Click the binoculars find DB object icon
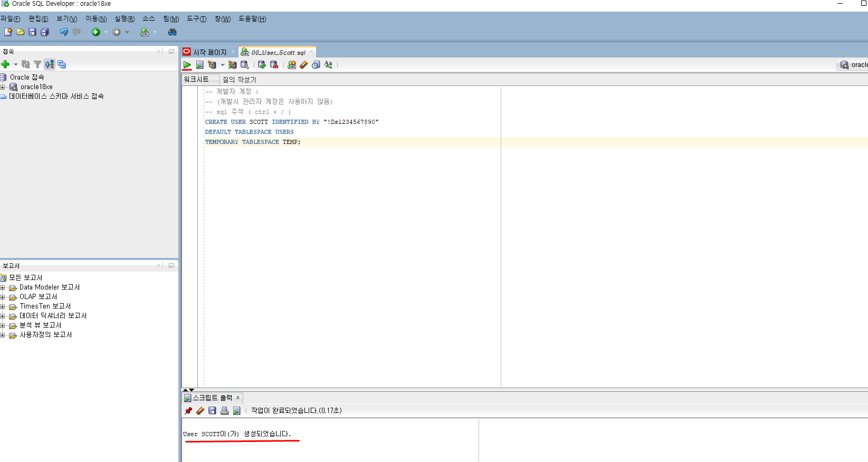 [x=172, y=32]
